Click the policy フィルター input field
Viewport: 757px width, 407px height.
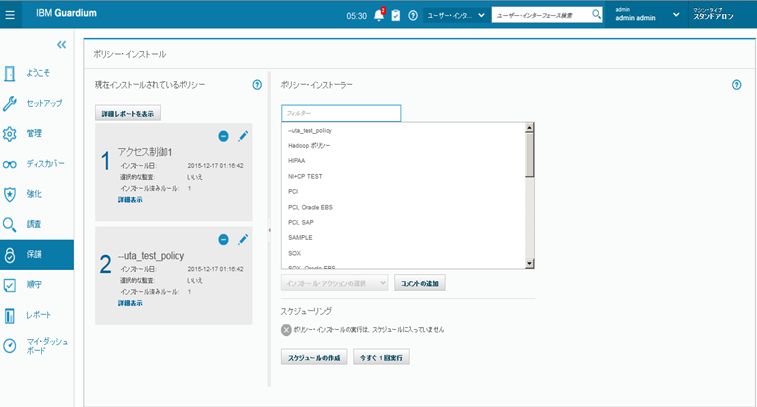340,114
